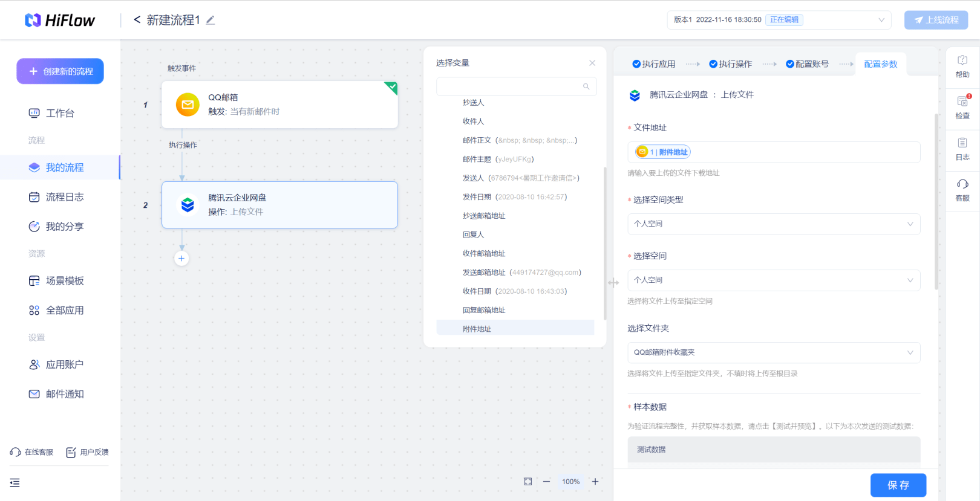Click the 测试数据 sample block
This screenshot has width=980, height=501.
(774, 450)
